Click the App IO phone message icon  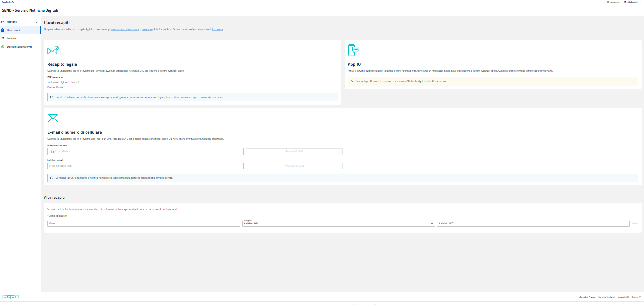pyautogui.click(x=353, y=50)
